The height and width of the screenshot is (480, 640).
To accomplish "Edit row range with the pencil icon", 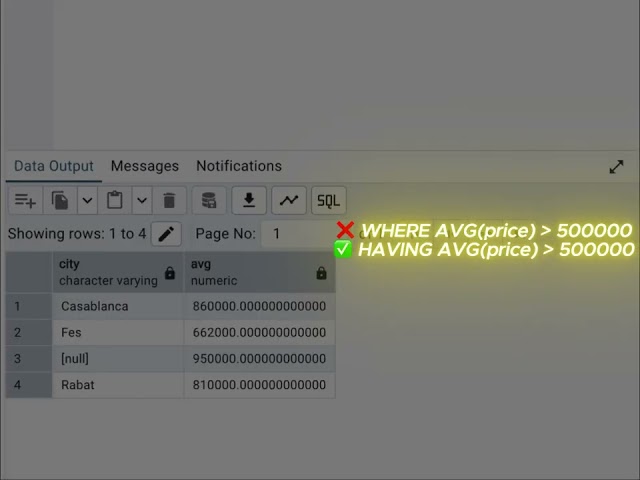I will click(166, 234).
